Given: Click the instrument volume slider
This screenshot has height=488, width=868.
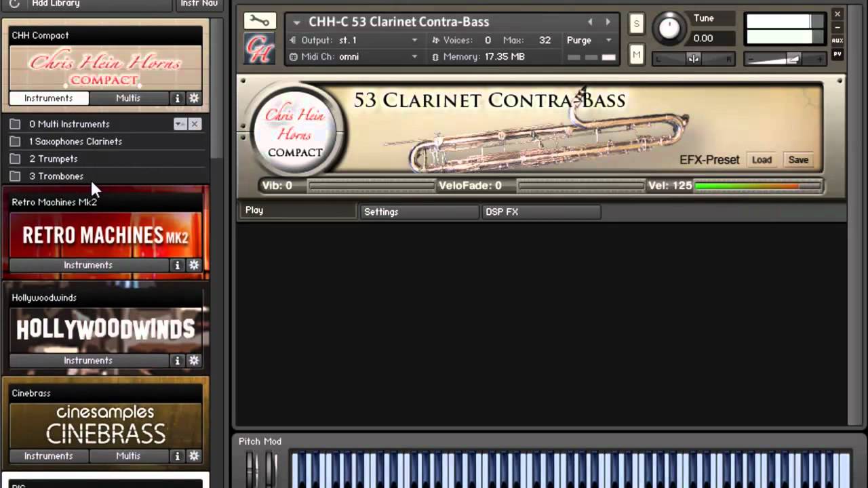Looking at the screenshot, I should point(785,60).
